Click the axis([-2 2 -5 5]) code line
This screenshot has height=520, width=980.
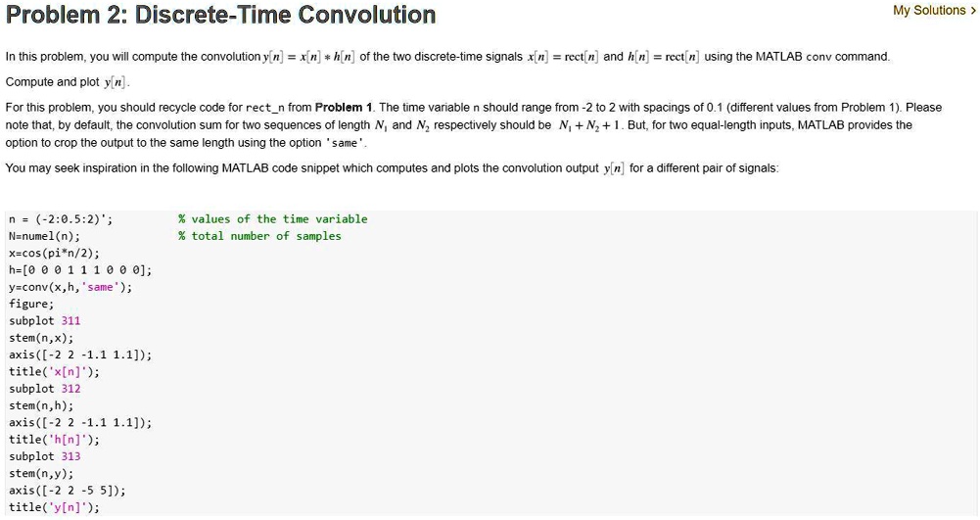tap(68, 491)
